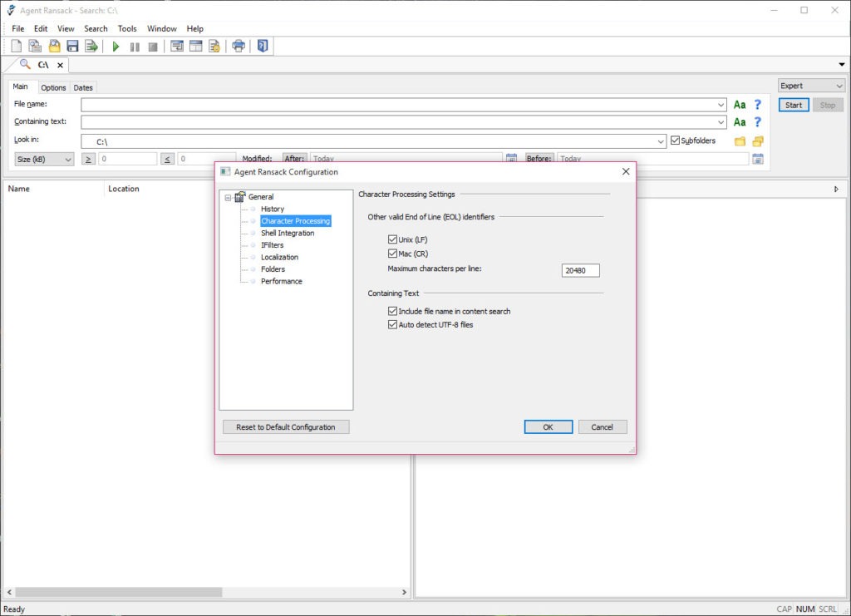Click the tab list arrow at far right

pos(842,65)
